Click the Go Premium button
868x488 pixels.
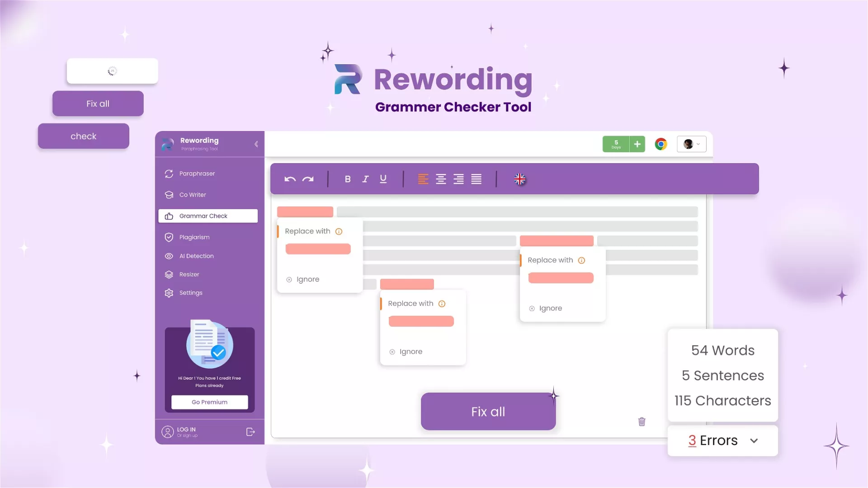209,402
